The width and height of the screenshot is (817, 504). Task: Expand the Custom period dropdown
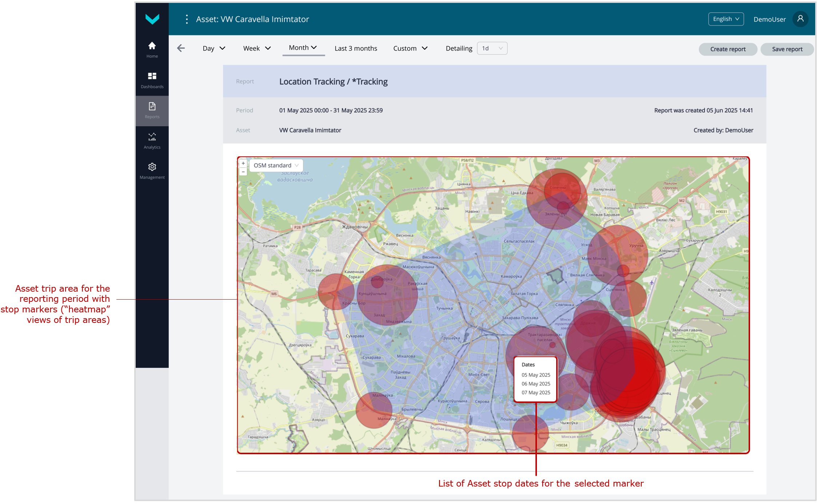click(410, 48)
